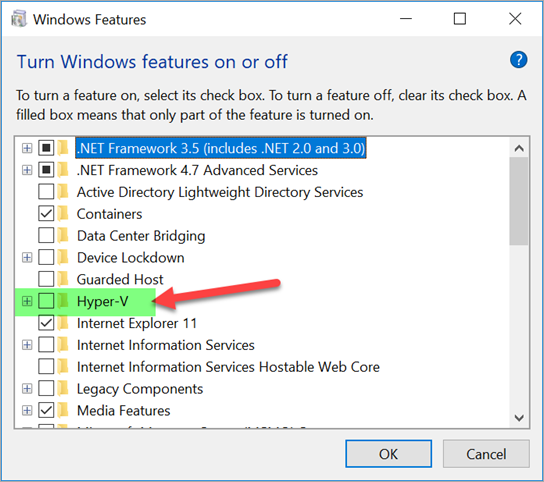Screen dimensions: 544x482
Task: Click the Windows Features title bar icon
Action: pyautogui.click(x=19, y=19)
